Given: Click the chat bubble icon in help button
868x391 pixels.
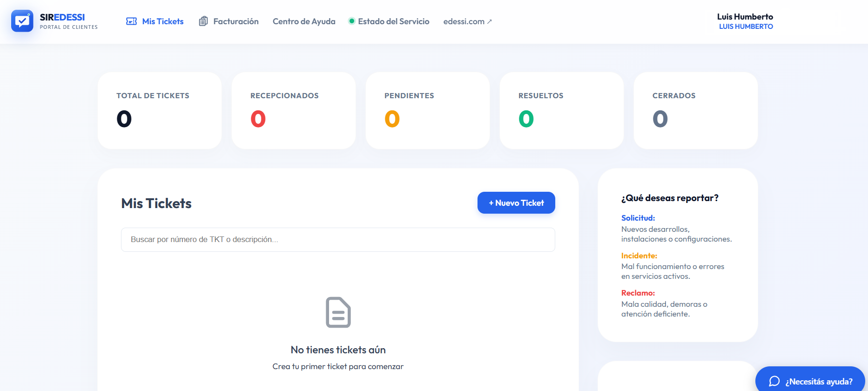Looking at the screenshot, I should click(x=774, y=381).
